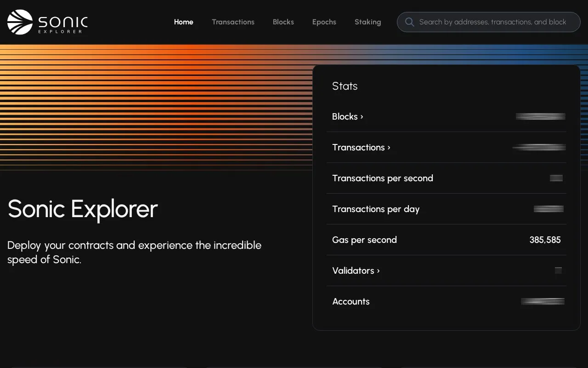The height and width of the screenshot is (368, 588).
Task: Focus the address and transaction search field
Action: point(488,22)
